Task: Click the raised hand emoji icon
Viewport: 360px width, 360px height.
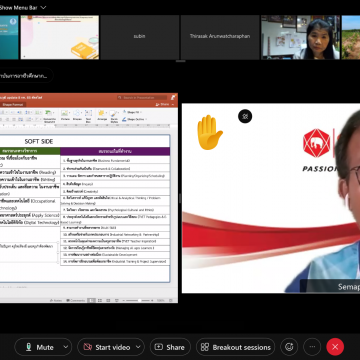Action: click(209, 132)
